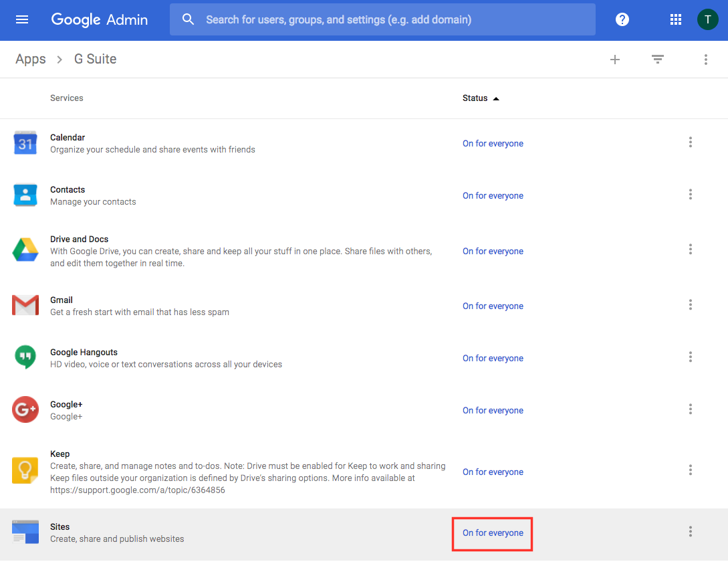Screen dimensions: 728x568
Task: Click 'HD video, voice or text conversations' description
Action: [x=166, y=365]
